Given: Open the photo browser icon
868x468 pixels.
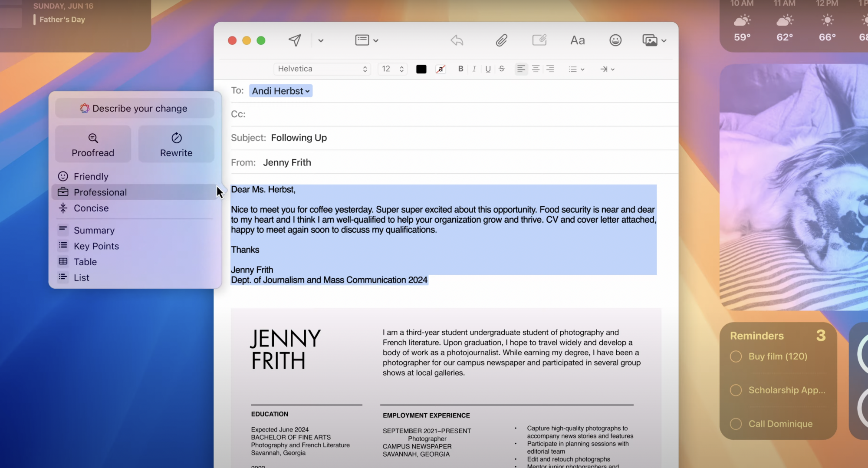Looking at the screenshot, I should [650, 40].
